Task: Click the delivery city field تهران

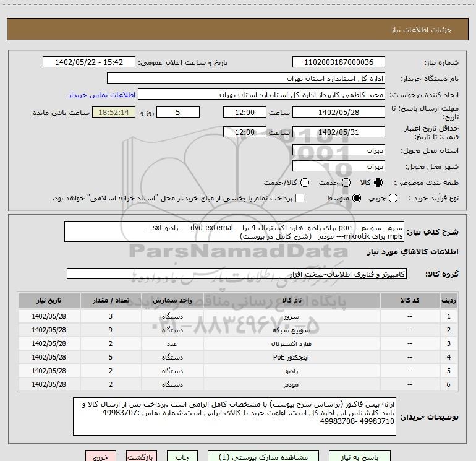Action: pyautogui.click(x=339, y=166)
